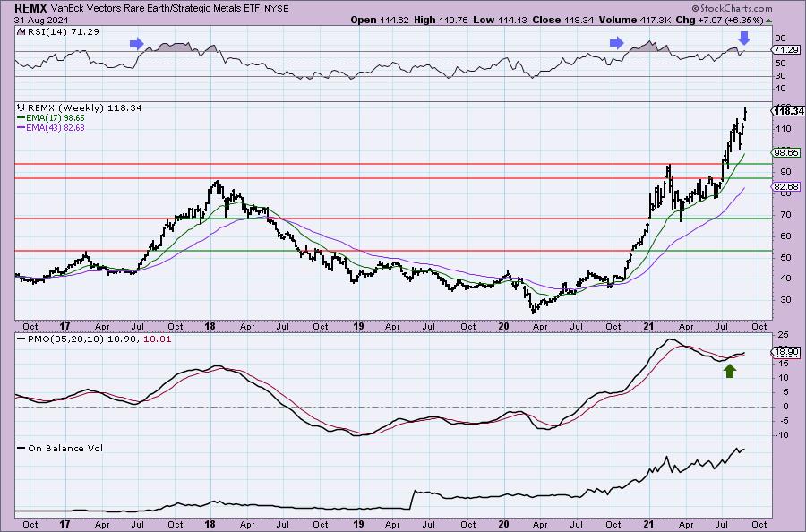This screenshot has height=532, width=806.
Task: Click the -10 level on the PMO axis
Action: click(x=781, y=435)
